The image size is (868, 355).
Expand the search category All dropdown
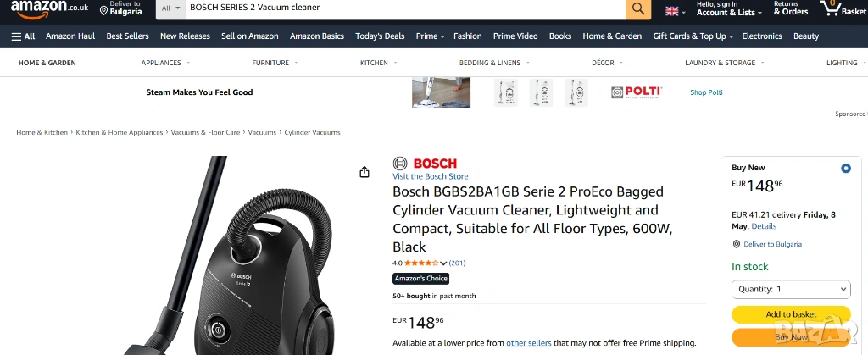click(x=171, y=8)
